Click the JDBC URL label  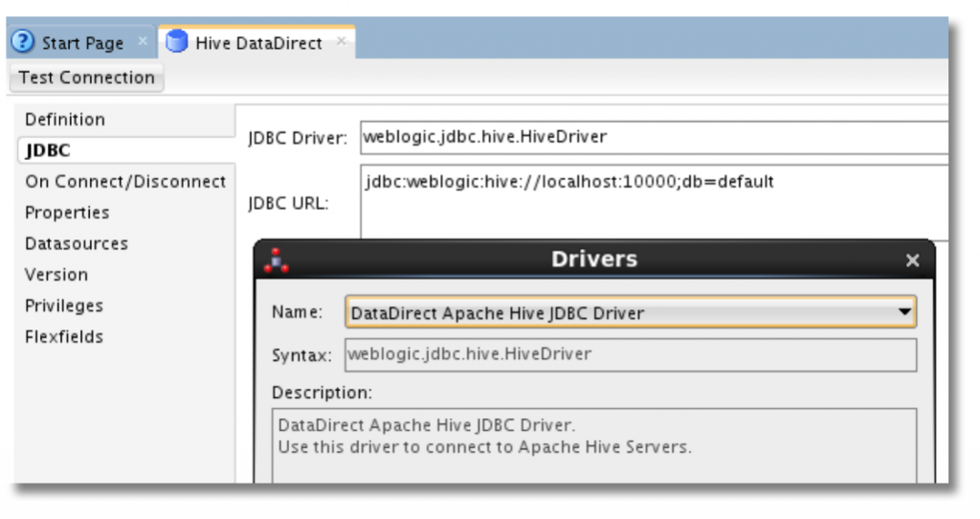(x=288, y=203)
